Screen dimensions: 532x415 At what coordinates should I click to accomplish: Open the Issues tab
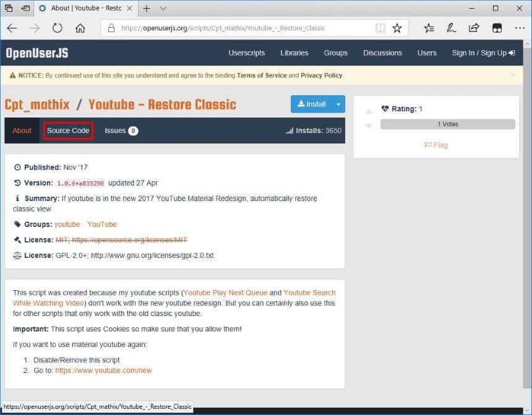tap(121, 130)
